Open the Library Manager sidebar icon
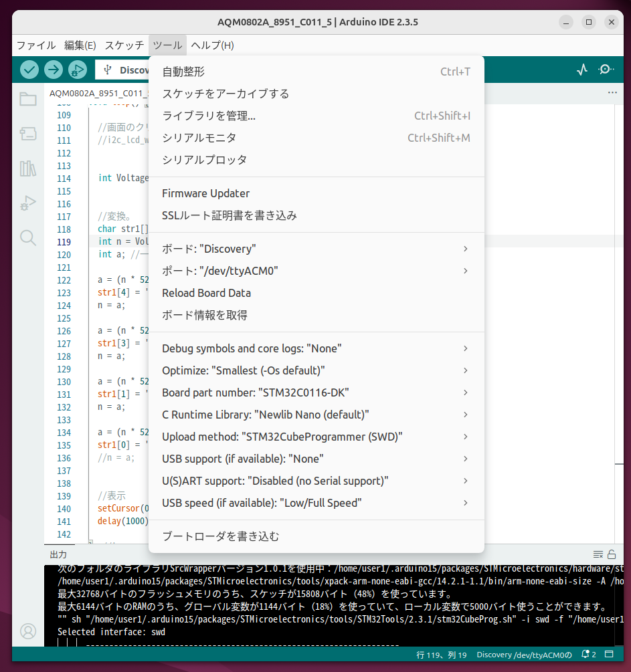 point(27,169)
